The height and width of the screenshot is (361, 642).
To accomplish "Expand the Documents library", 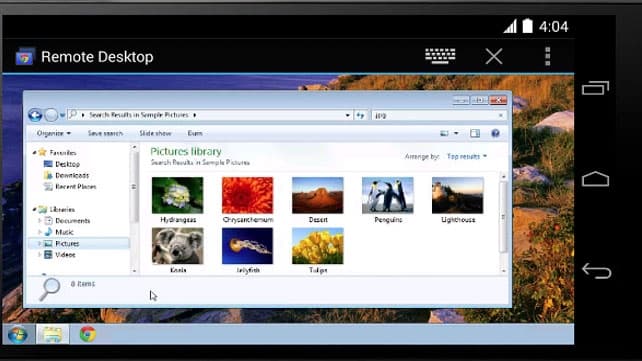I will point(40,221).
